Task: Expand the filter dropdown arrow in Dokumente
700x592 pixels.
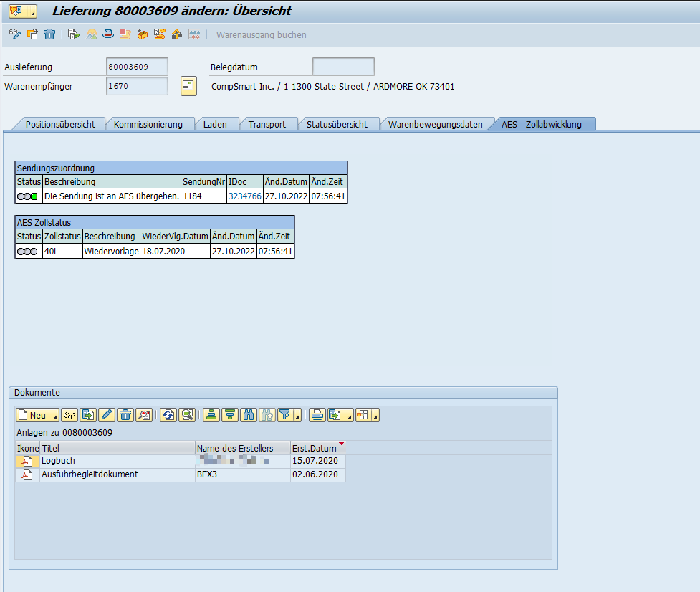Action: pyautogui.click(x=297, y=415)
